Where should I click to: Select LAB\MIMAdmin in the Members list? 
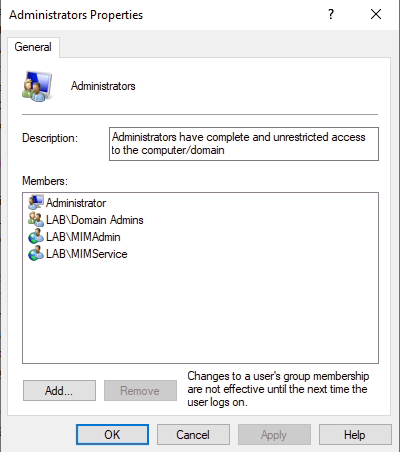[x=83, y=237]
